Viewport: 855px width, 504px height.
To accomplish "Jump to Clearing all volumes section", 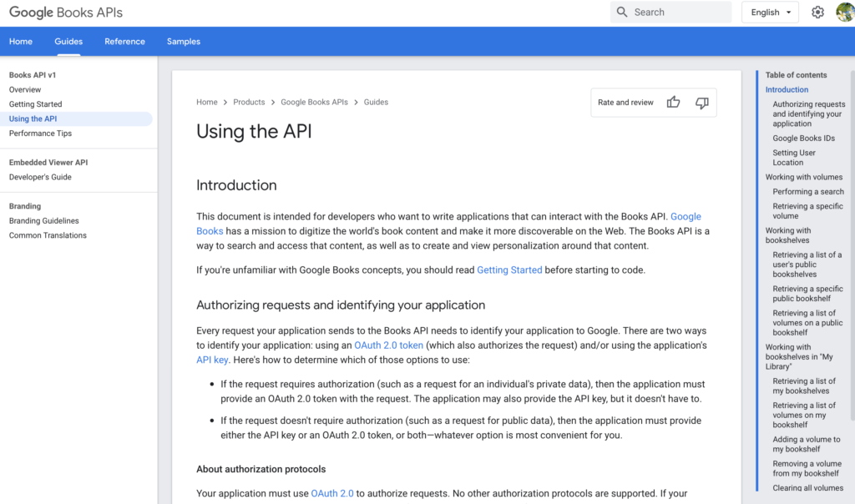I will pos(808,487).
